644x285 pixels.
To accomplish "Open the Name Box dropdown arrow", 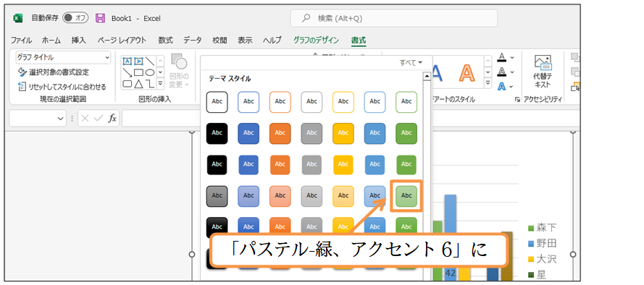I will [x=60, y=119].
